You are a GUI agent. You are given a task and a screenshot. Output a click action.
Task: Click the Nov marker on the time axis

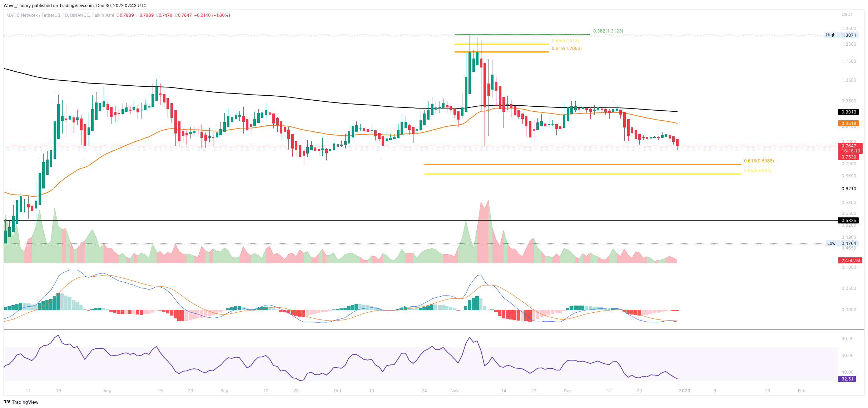click(454, 391)
